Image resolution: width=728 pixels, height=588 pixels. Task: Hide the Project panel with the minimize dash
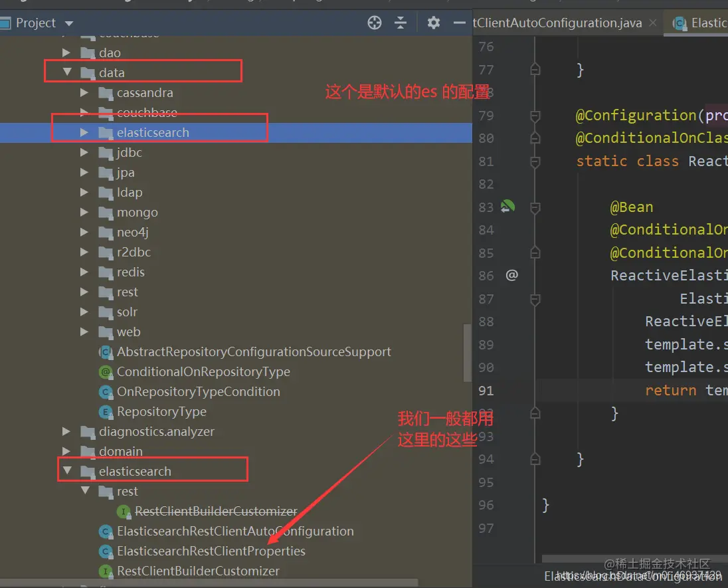click(459, 23)
